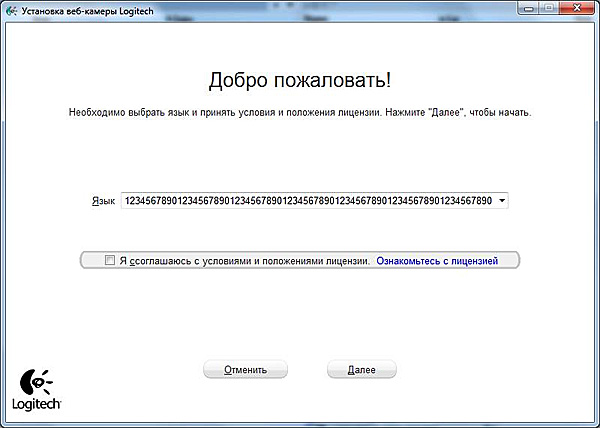Click the language combo box text field
Image resolution: width=600 pixels, height=428 pixels.
(307, 201)
